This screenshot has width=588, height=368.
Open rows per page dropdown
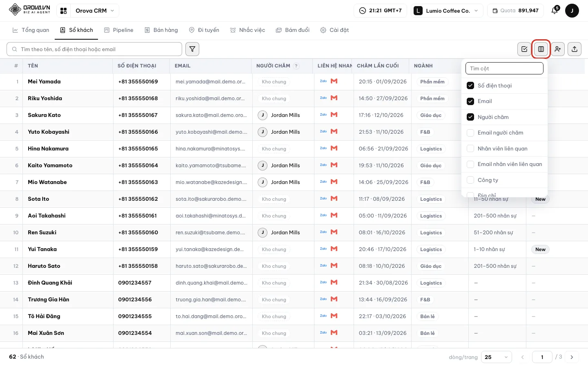point(496,357)
